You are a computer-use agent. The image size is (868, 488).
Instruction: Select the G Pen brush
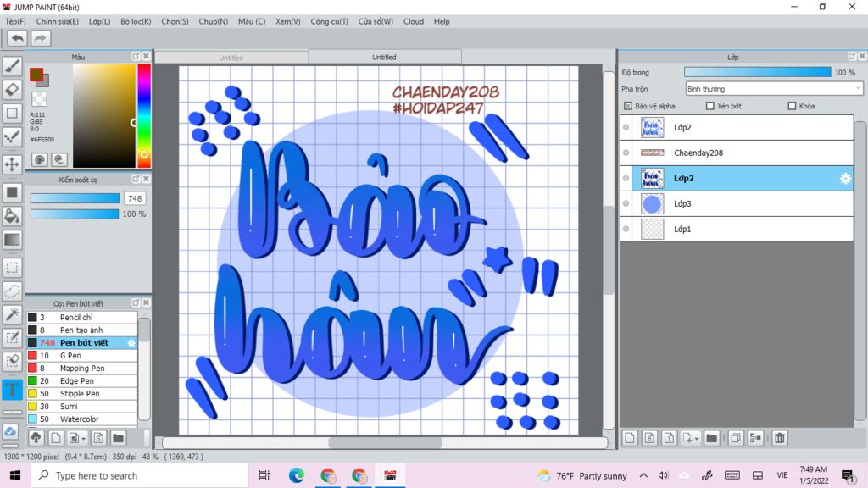pyautogui.click(x=82, y=356)
